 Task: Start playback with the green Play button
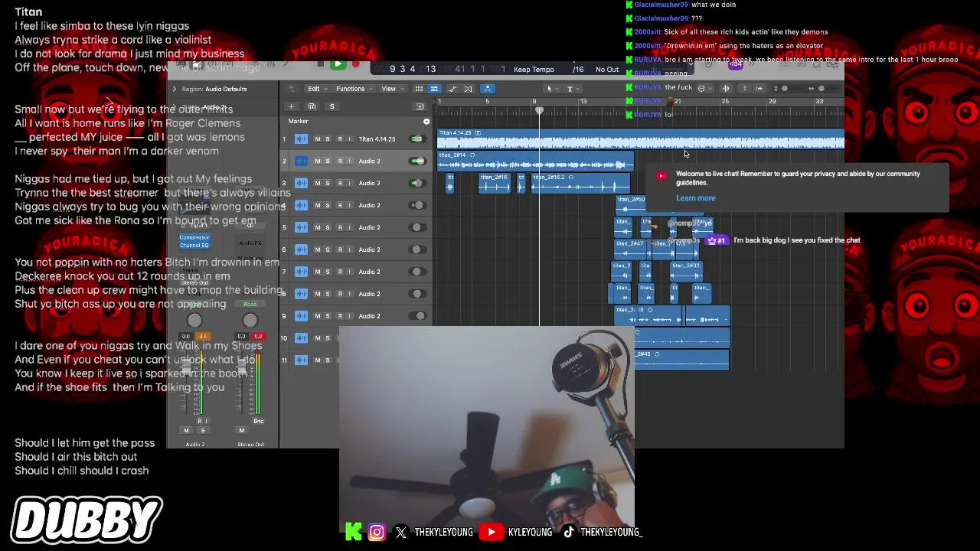337,65
